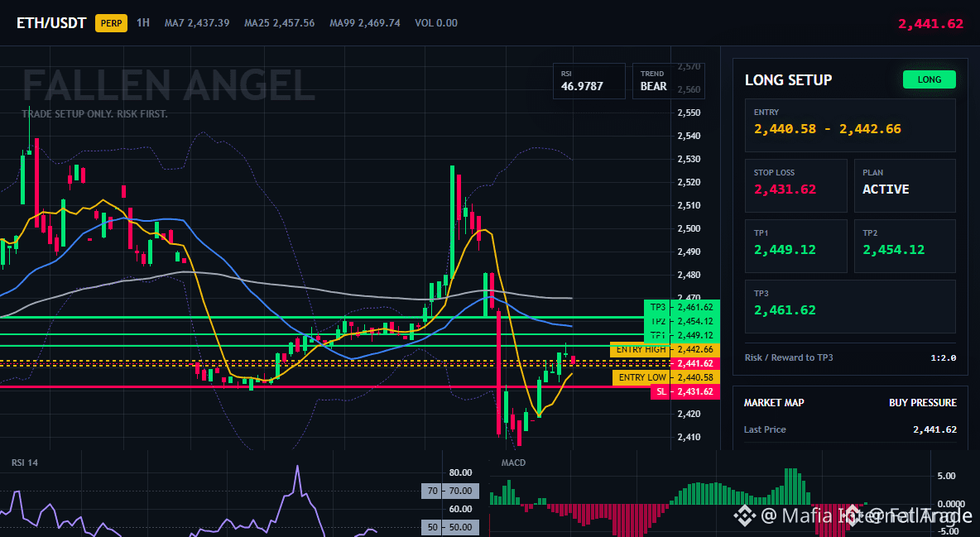Click the TP3 2,461.62 card in setup panel
This screenshot has height=537, width=980.
tap(850, 306)
